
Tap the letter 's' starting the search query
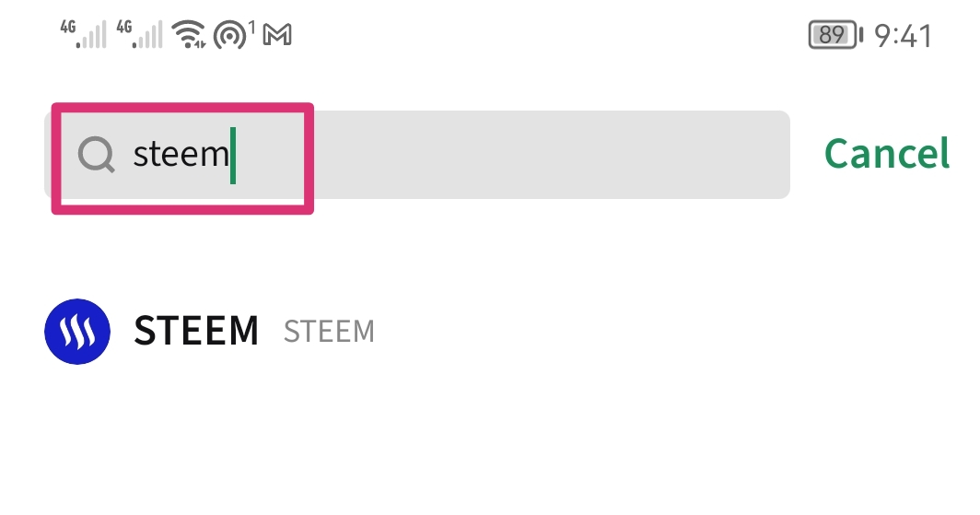141,155
